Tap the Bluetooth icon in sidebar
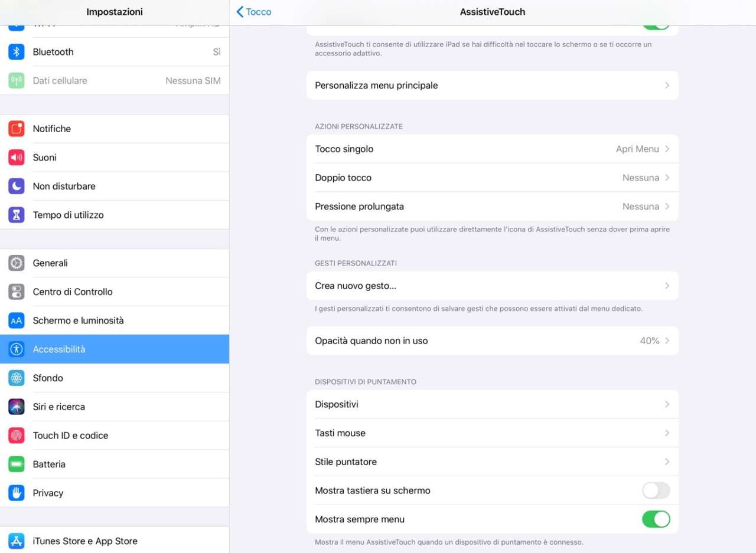756x553 pixels. click(x=17, y=52)
